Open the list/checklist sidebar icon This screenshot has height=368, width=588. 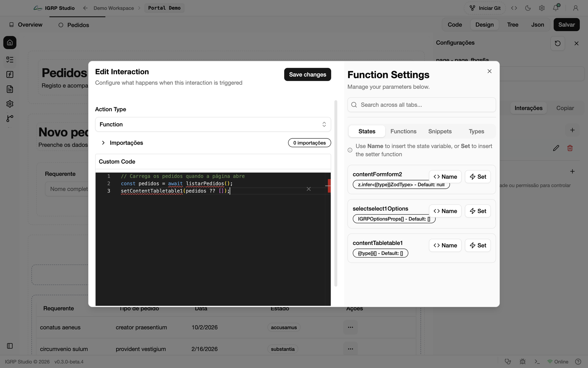click(10, 60)
